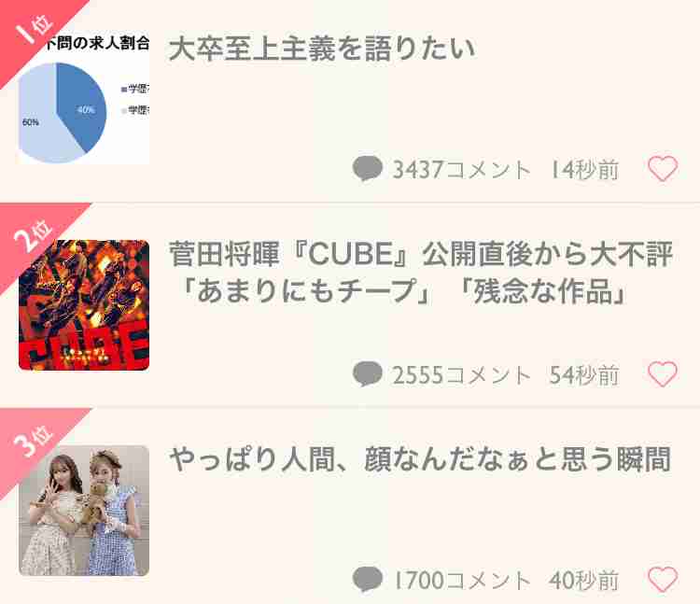Open the red CUBE movie poster thumbnail
Image resolution: width=700 pixels, height=604 pixels.
click(84, 305)
